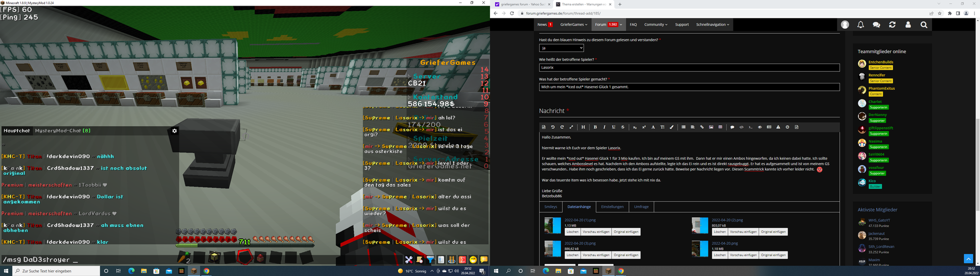
Task: Switch to Einstellungen tab
Action: (612, 206)
